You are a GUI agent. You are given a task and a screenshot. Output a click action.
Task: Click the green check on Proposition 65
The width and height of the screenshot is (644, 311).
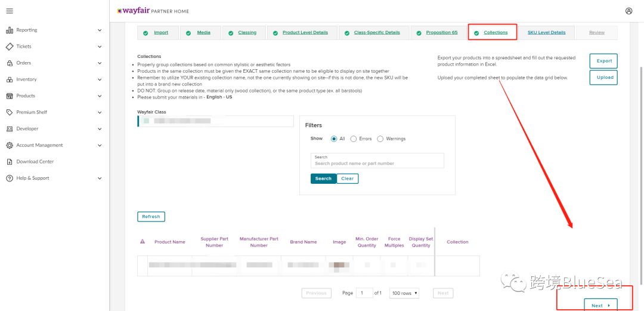click(419, 33)
